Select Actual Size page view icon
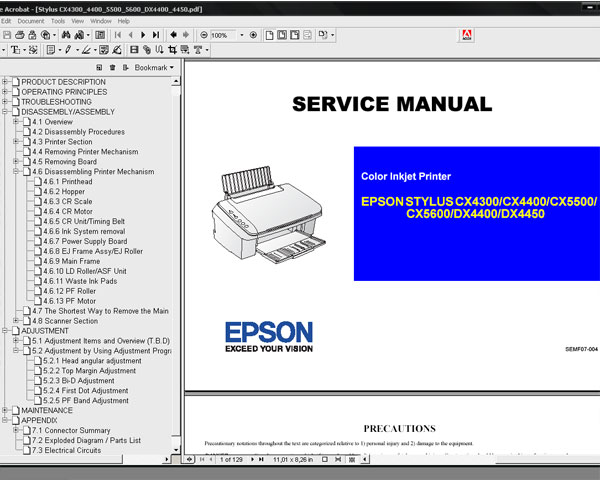The width and height of the screenshot is (600, 480). [x=269, y=35]
